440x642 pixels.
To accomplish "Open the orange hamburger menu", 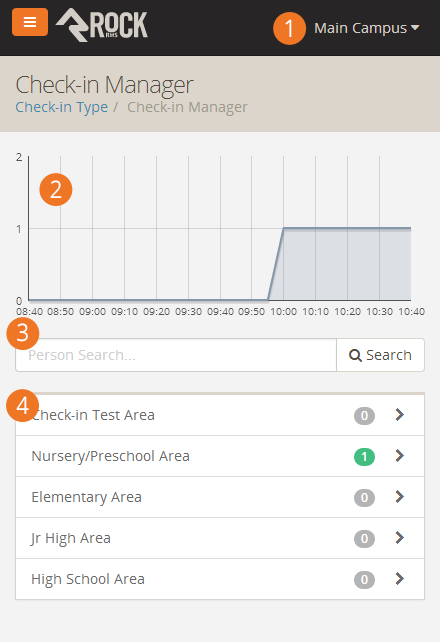I will coord(30,22).
